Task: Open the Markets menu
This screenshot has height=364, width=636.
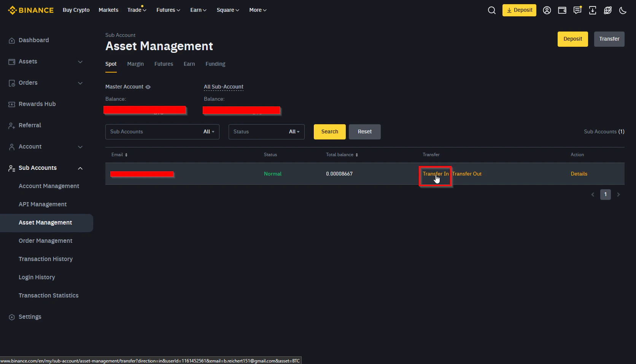Action: point(108,10)
